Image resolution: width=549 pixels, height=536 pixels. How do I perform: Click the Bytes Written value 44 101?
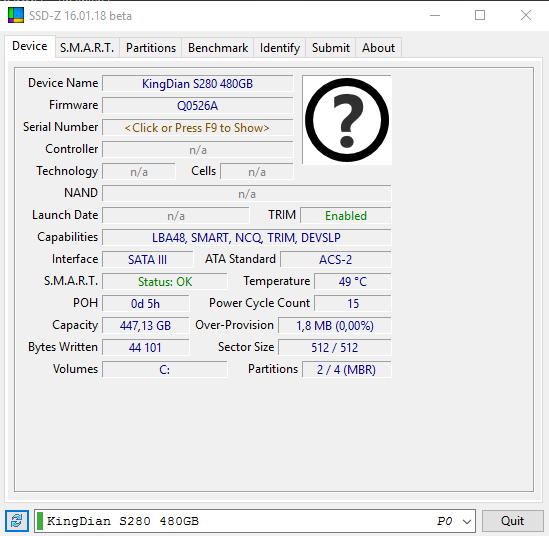[x=146, y=348]
